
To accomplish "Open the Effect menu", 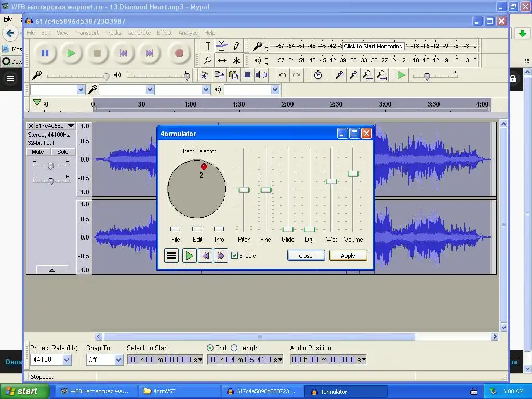I will pyautogui.click(x=164, y=33).
